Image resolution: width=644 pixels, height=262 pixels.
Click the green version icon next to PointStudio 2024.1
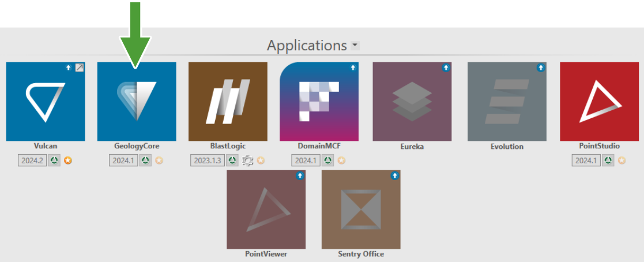coord(608,160)
